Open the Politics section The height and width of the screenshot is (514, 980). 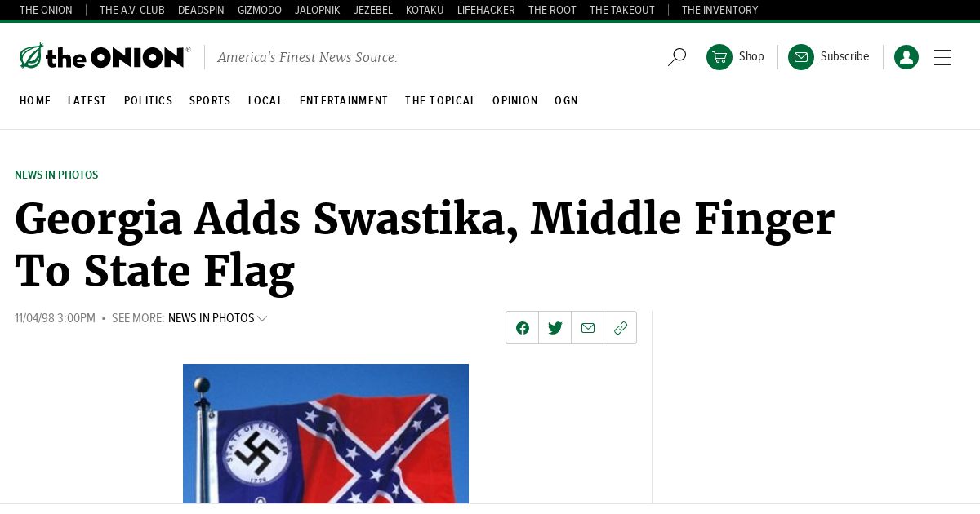pyautogui.click(x=149, y=101)
